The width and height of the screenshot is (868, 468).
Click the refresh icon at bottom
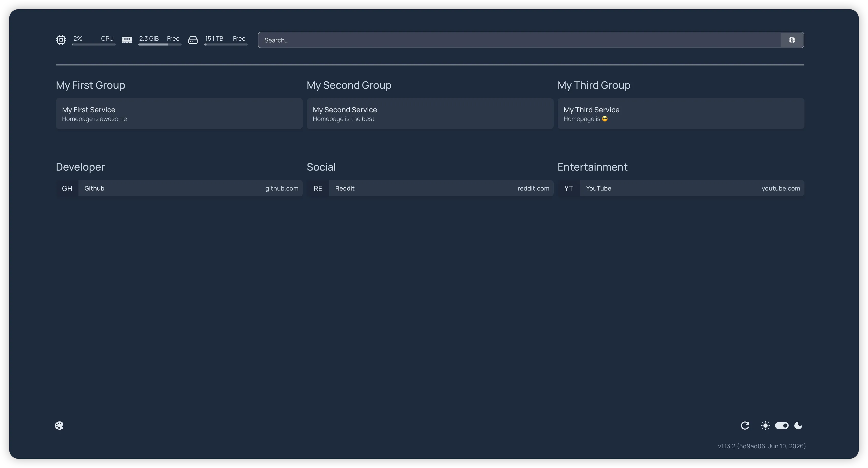[745, 426]
